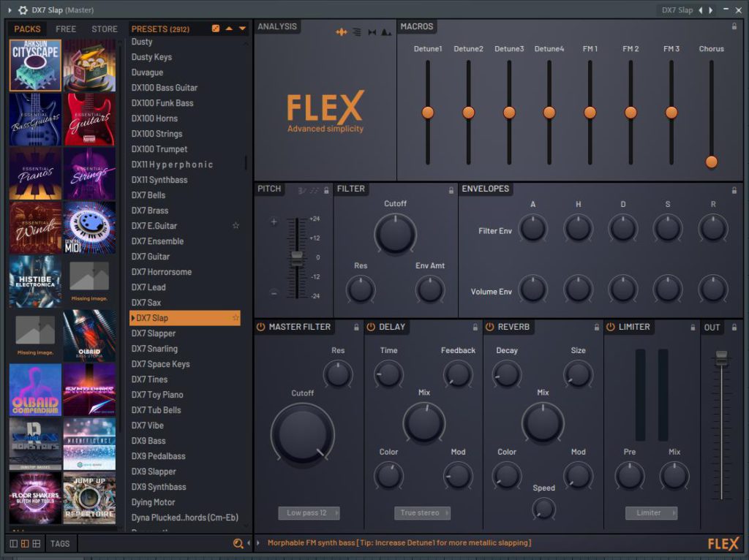Disable the Delay effect power button
749x560 pixels.
pos(371,327)
